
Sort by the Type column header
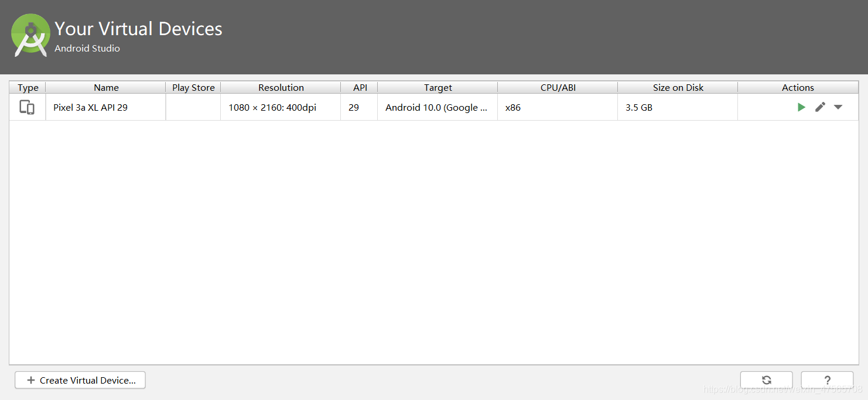[28, 87]
